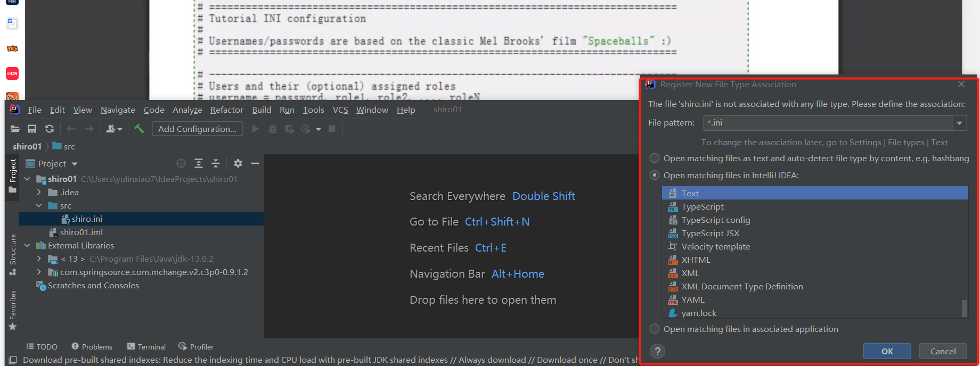This screenshot has width=980, height=366.
Task: Select shiro01.iml in the project tree
Action: 81,232
